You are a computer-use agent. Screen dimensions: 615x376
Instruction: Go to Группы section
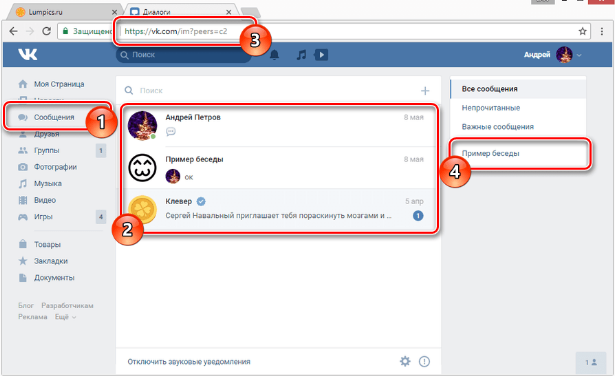coord(46,151)
